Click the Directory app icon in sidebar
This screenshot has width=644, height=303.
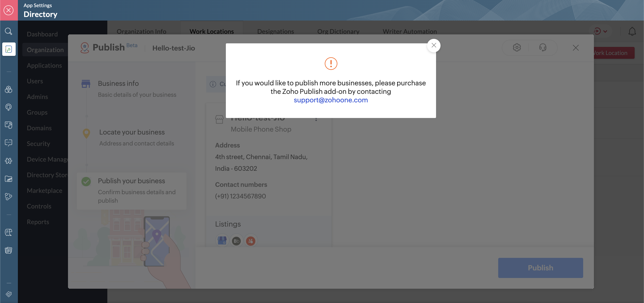(x=9, y=49)
